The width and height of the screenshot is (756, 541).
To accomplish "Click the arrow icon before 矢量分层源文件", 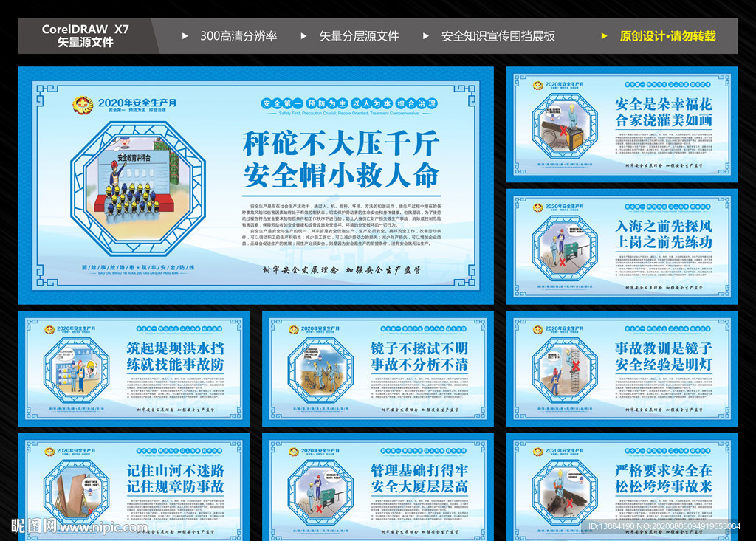I will (303, 35).
